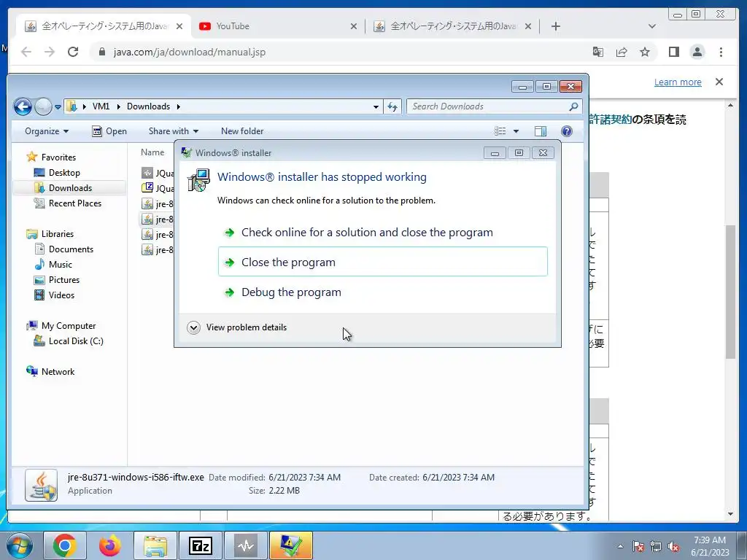Image resolution: width=747 pixels, height=560 pixels.
Task: Select Downloads in the navigation pane
Action: tap(69, 188)
